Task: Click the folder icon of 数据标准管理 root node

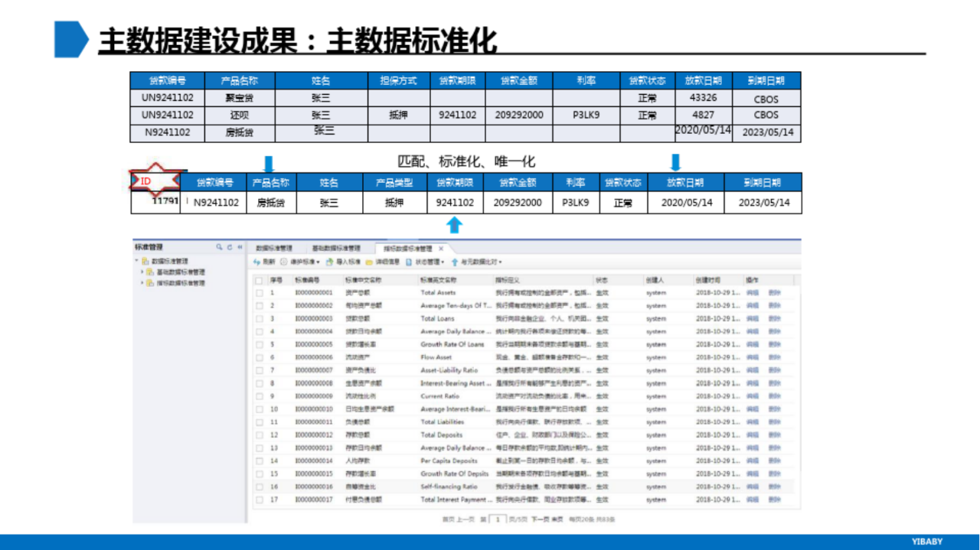Action: tap(145, 261)
